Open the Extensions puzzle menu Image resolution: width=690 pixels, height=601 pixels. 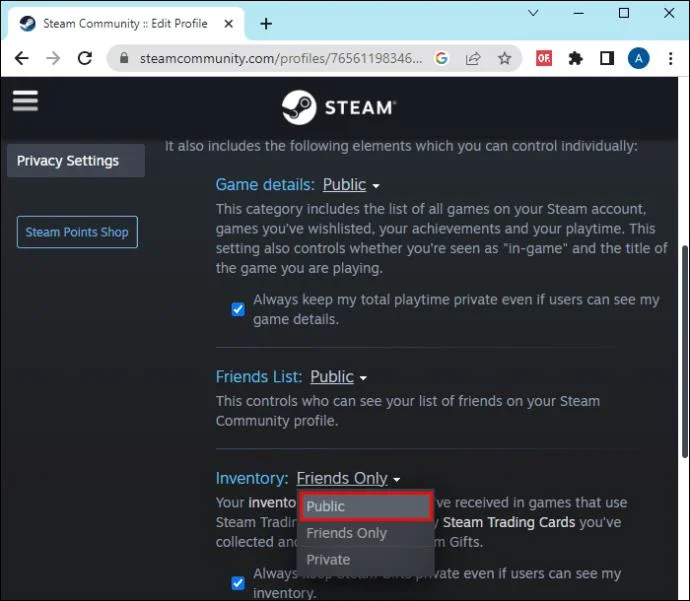576,58
